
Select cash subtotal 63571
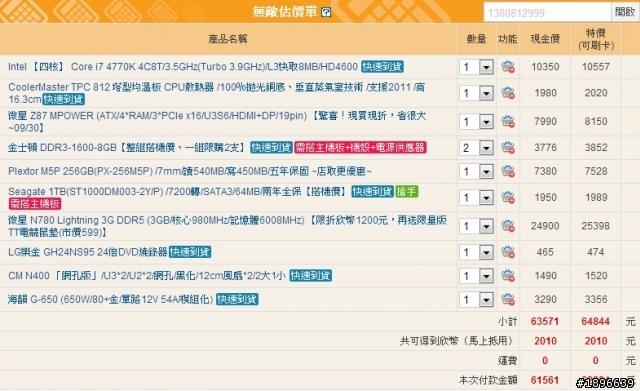(545, 321)
